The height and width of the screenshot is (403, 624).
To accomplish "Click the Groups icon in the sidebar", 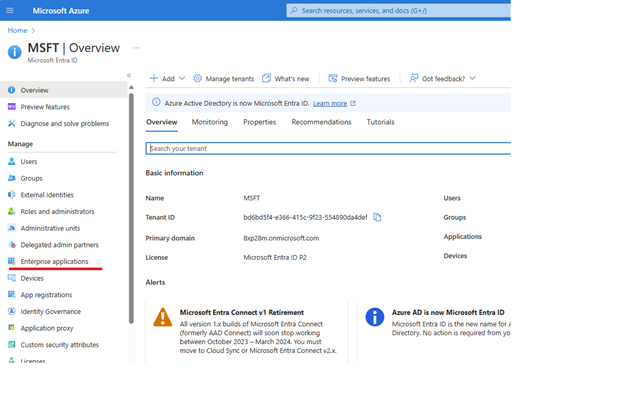I will point(12,178).
